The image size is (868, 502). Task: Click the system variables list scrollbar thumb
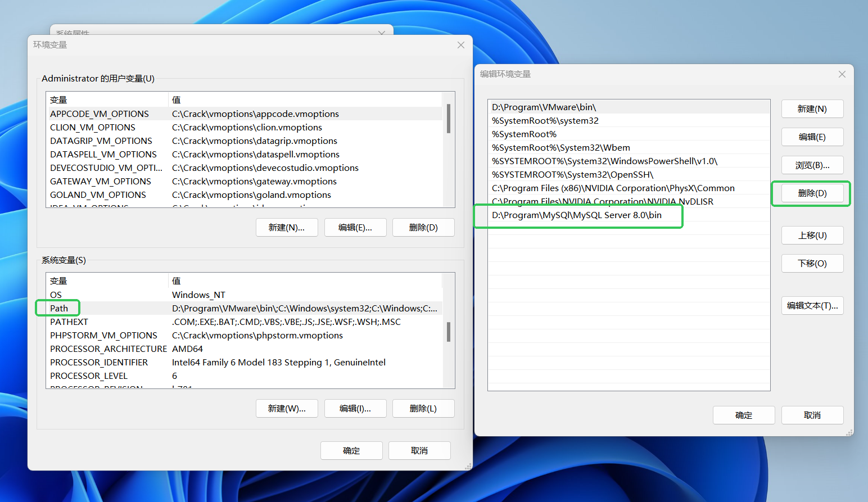pos(449,332)
